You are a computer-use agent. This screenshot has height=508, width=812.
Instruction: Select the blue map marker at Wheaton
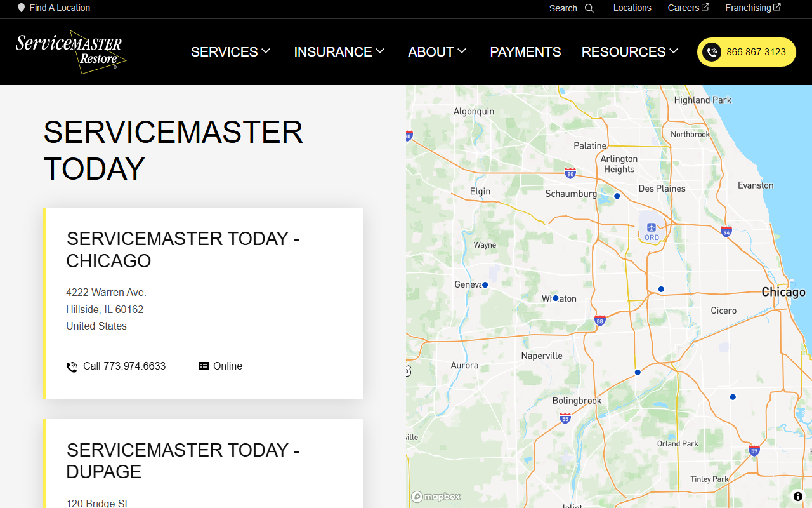click(556, 298)
